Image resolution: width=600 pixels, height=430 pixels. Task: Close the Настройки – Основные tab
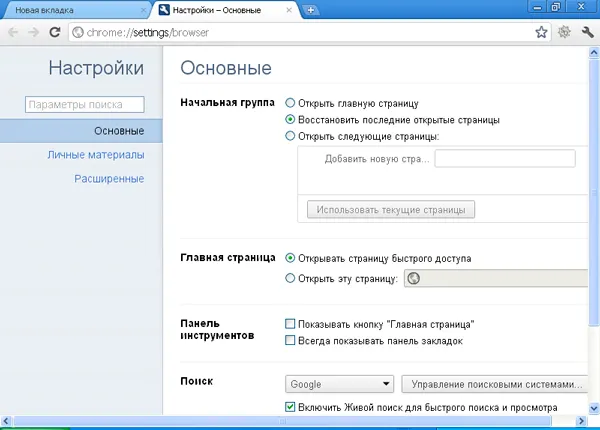click(x=289, y=10)
